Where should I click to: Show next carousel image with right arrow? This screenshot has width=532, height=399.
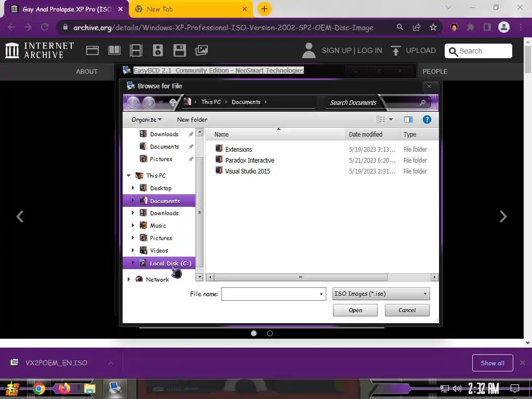[x=503, y=217]
